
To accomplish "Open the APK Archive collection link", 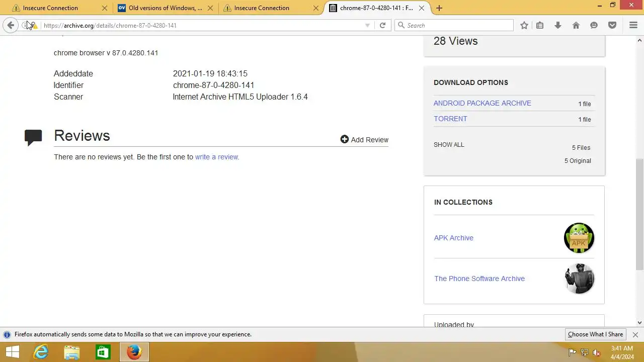I will pos(454,238).
